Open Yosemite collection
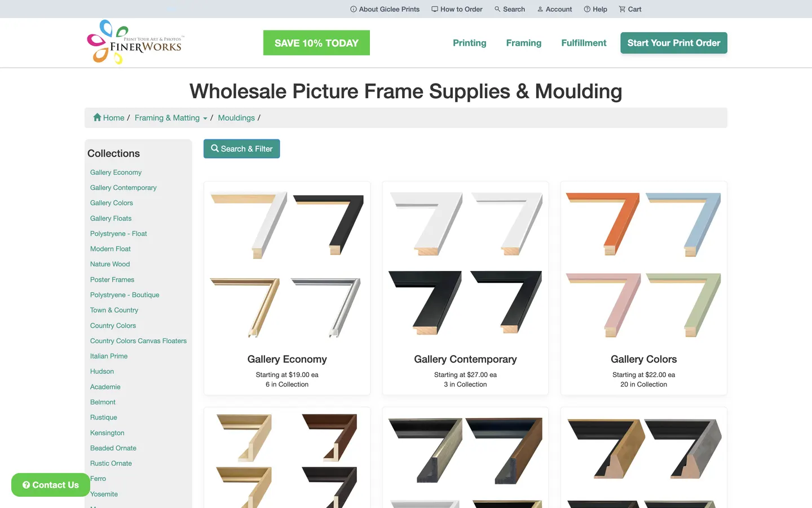This screenshot has width=812, height=508. pyautogui.click(x=104, y=494)
